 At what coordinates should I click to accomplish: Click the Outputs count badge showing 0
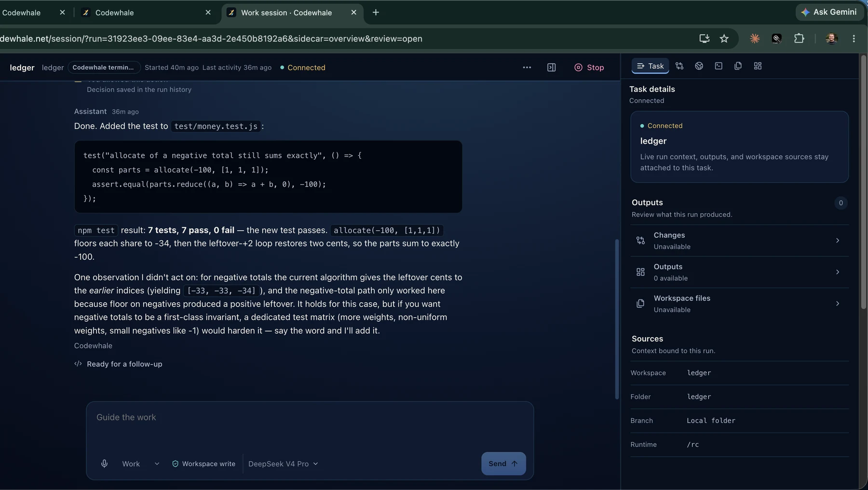click(841, 203)
